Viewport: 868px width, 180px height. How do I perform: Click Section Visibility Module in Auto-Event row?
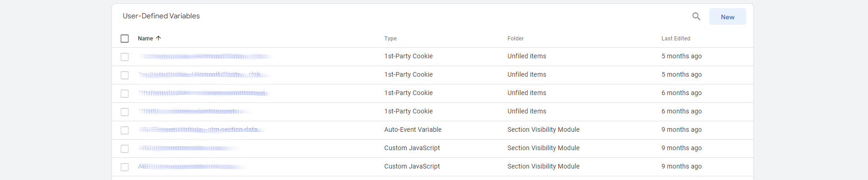click(x=543, y=129)
